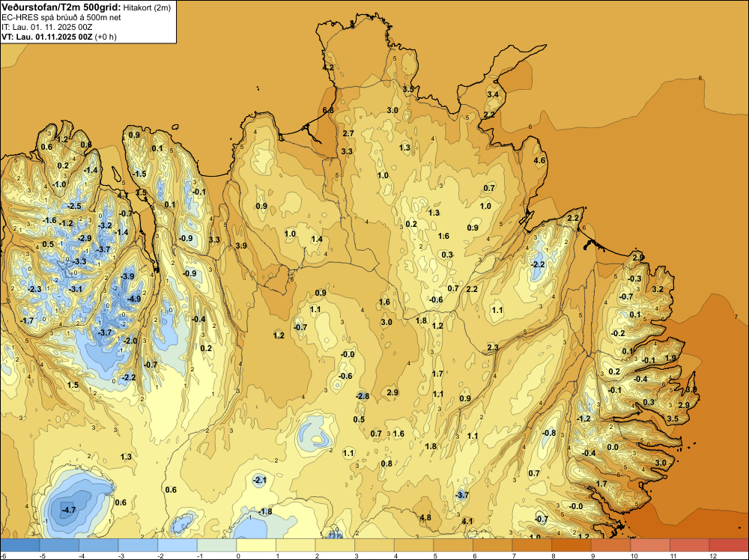Click the 1.9 temperature value
Image resolution: width=749 pixels, height=560 pixels.
670,358
